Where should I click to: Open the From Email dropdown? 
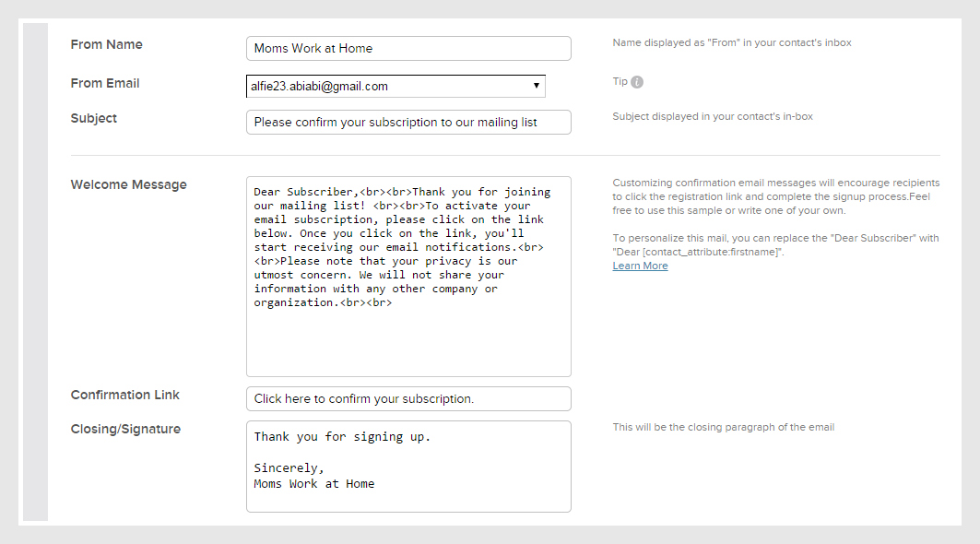396,86
